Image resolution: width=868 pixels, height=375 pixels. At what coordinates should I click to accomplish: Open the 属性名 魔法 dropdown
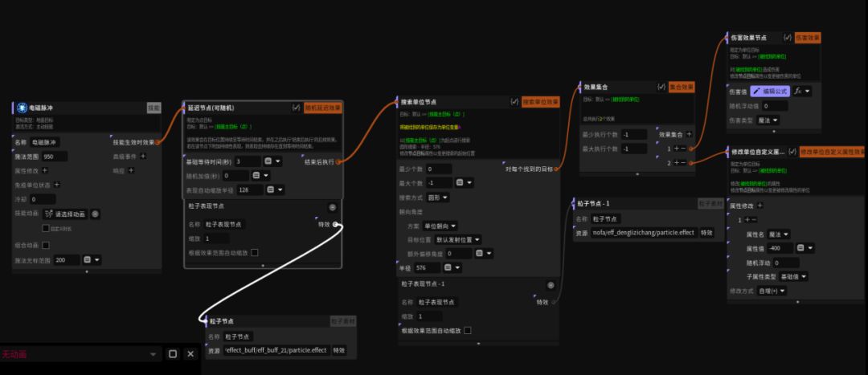(x=779, y=234)
